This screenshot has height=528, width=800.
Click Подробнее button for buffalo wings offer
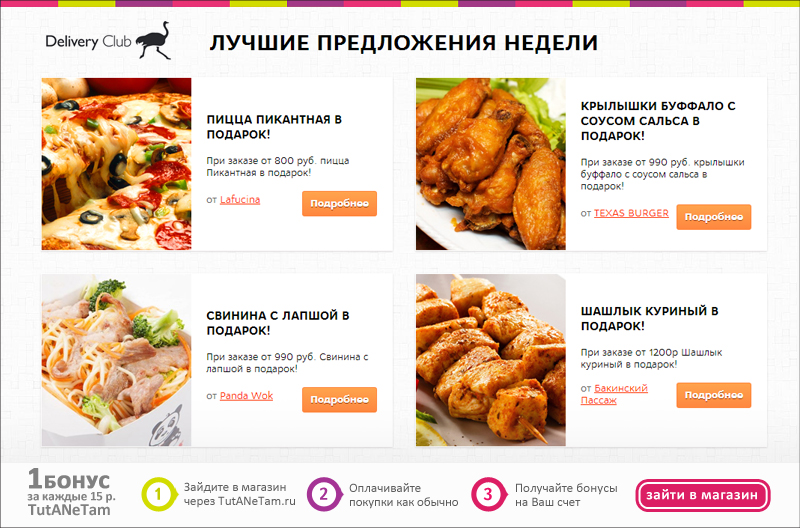click(x=714, y=217)
